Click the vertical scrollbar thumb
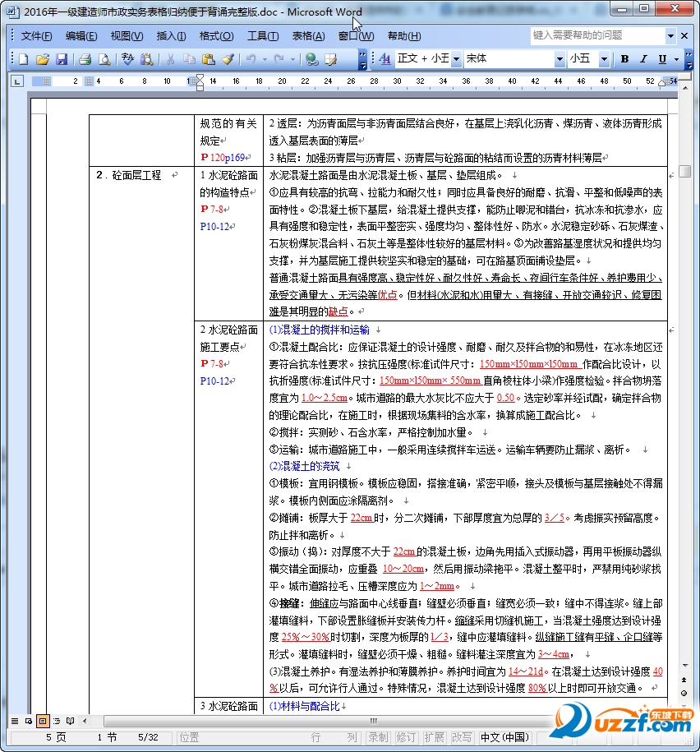Image resolution: width=700 pixels, height=752 pixels. pyautogui.click(x=684, y=171)
